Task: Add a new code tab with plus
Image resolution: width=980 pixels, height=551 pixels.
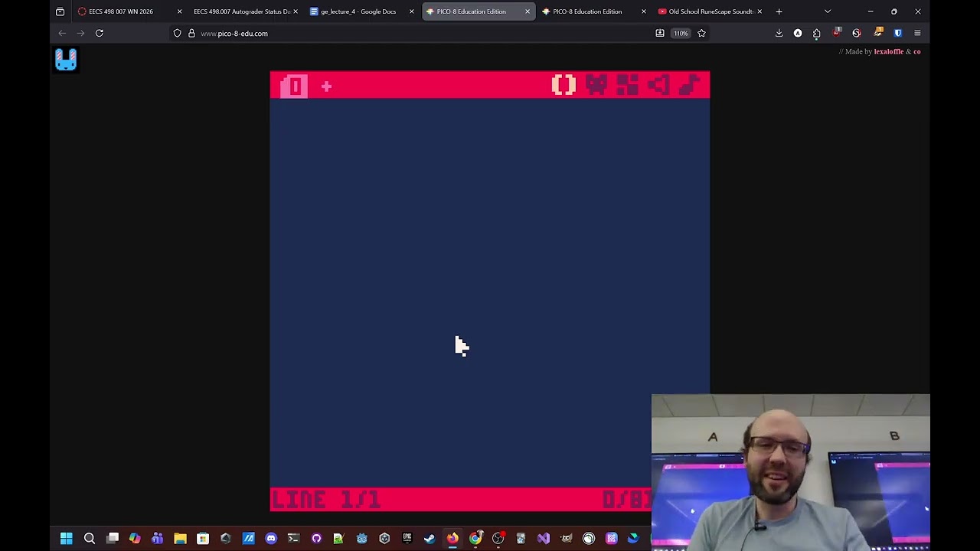Action: click(x=326, y=86)
